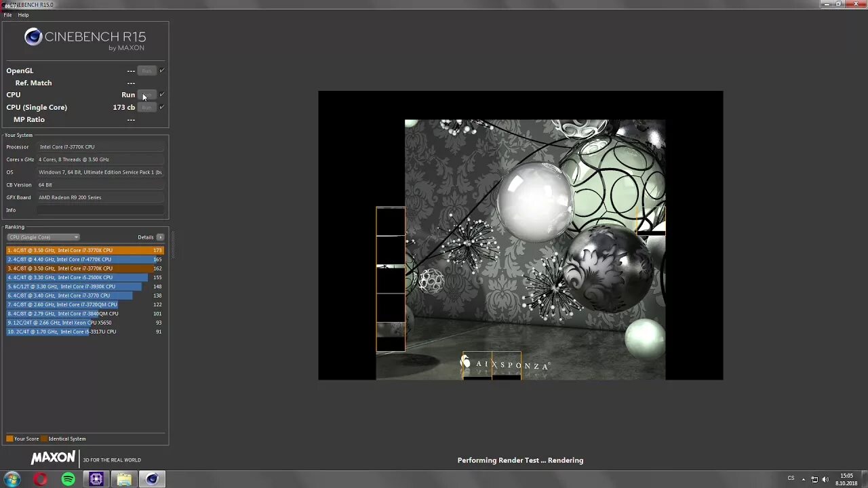Click the OS field Windows 7 value
The width and height of the screenshot is (868, 488).
(x=101, y=172)
